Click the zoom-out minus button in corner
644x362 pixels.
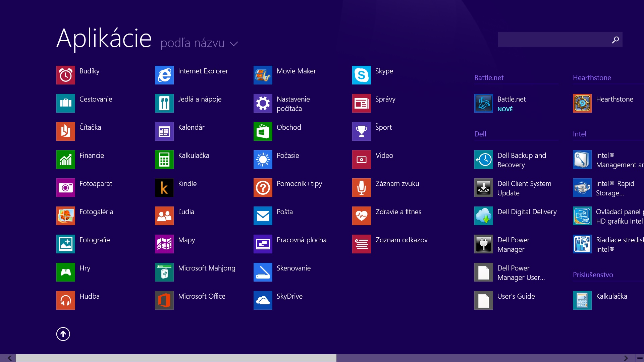pos(640,358)
